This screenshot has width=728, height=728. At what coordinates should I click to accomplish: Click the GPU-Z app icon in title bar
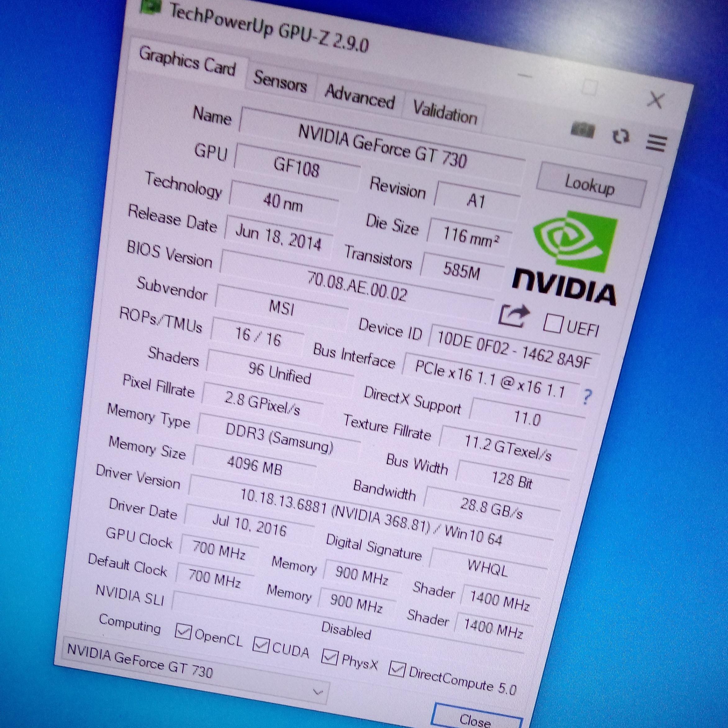(x=151, y=7)
